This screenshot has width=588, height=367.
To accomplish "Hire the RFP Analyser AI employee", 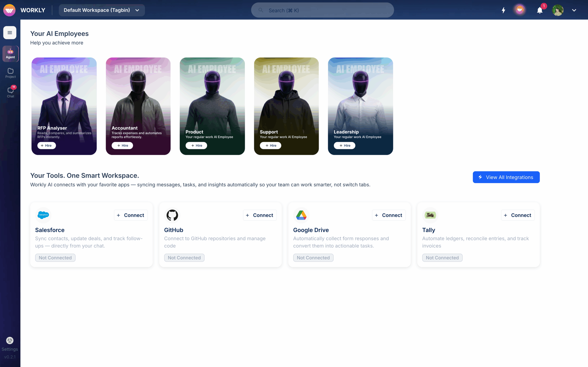I will tap(46, 145).
